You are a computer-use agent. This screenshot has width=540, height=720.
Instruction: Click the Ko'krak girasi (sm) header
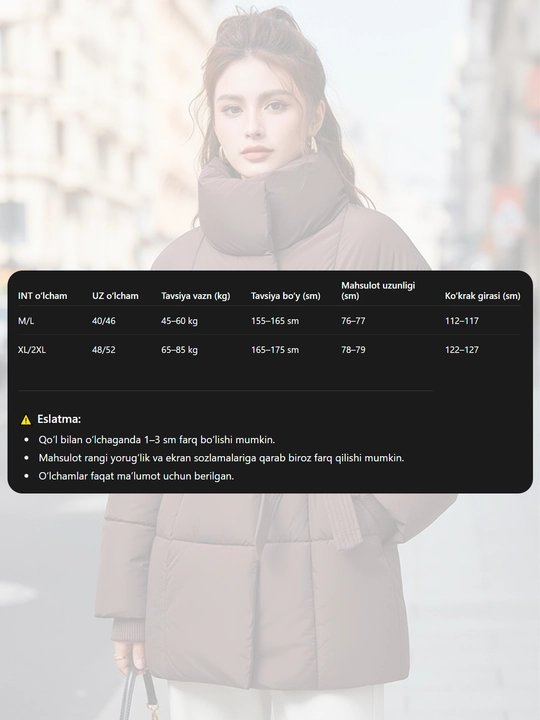[x=482, y=296]
